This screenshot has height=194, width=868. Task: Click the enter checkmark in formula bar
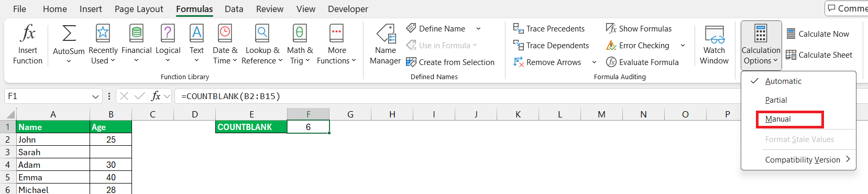coord(140,96)
